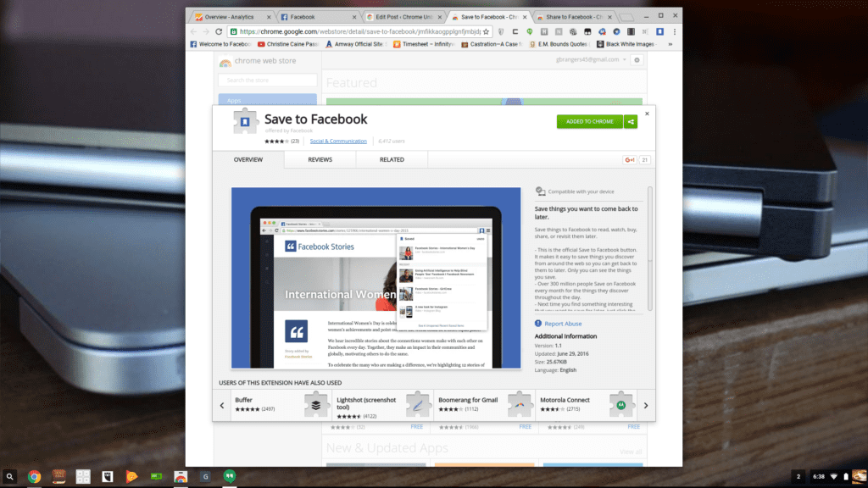Screen dimensions: 868x488
Task: Click the Added to Chrome button
Action: pyautogui.click(x=592, y=121)
